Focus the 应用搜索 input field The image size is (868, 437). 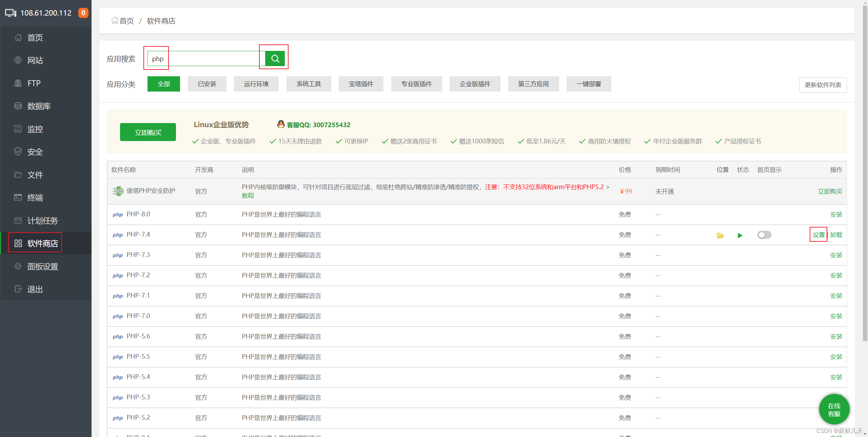tap(206, 59)
